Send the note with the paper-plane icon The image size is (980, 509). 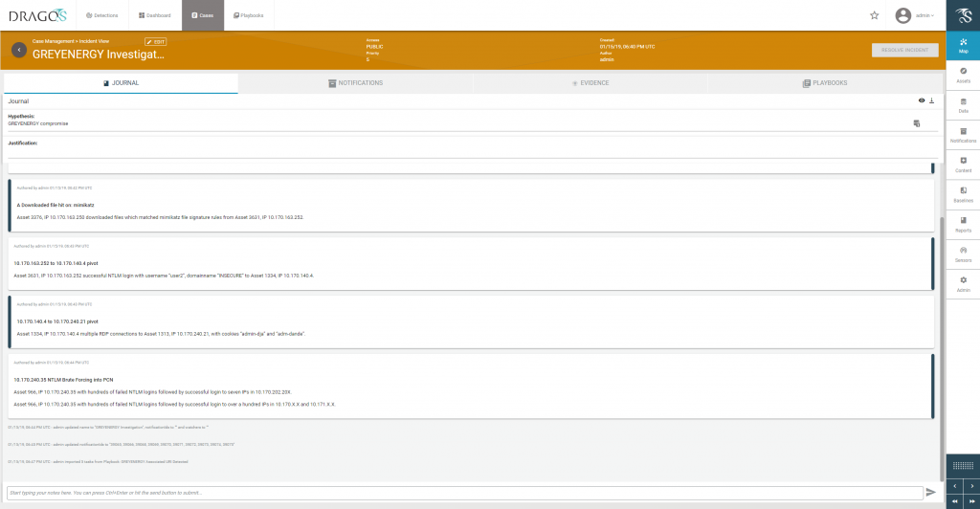tap(930, 492)
